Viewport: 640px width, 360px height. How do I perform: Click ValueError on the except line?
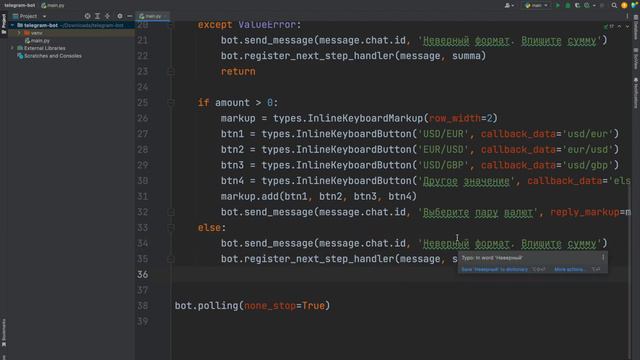267,24
